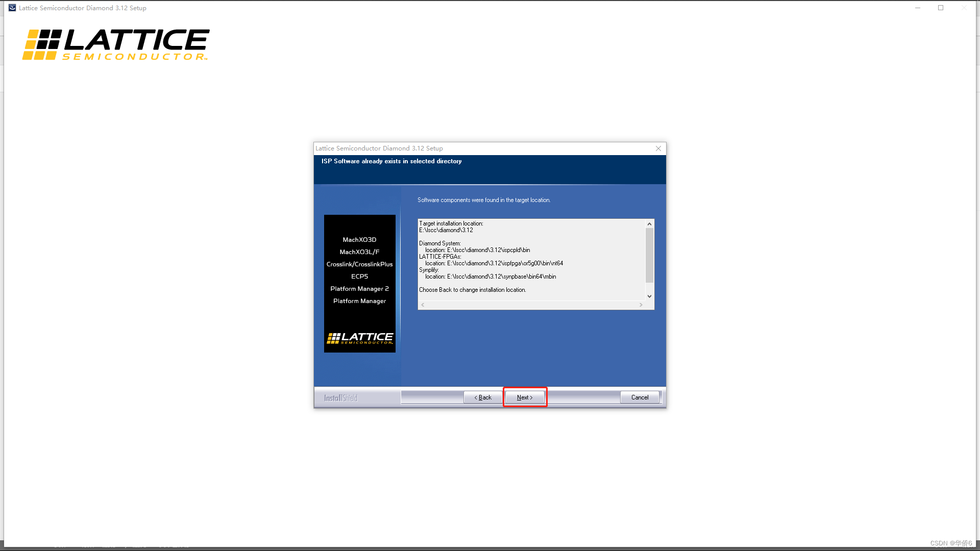Select the Platform Manager device icon

[x=359, y=300]
